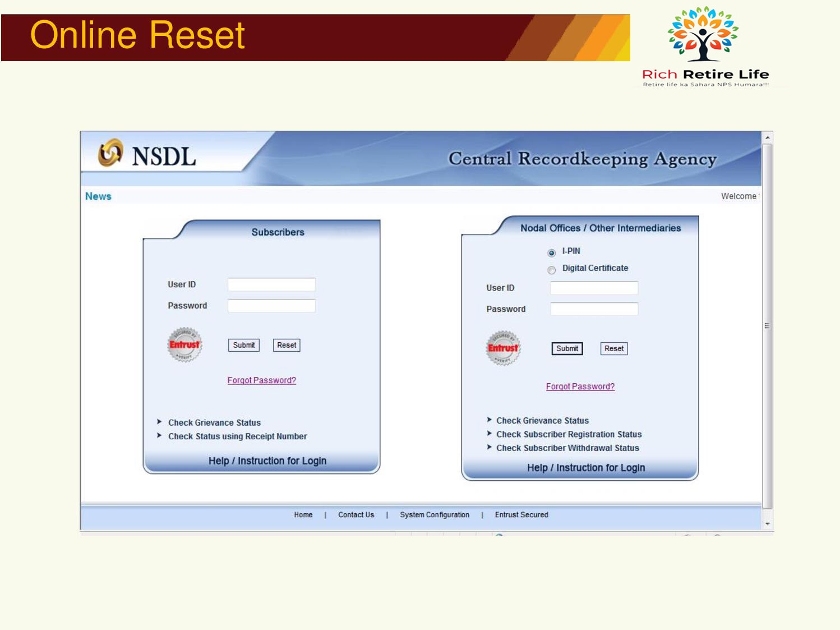Click the Entrust seal in Nodal Offices panel
Screen dimensions: 840x630
tap(503, 348)
